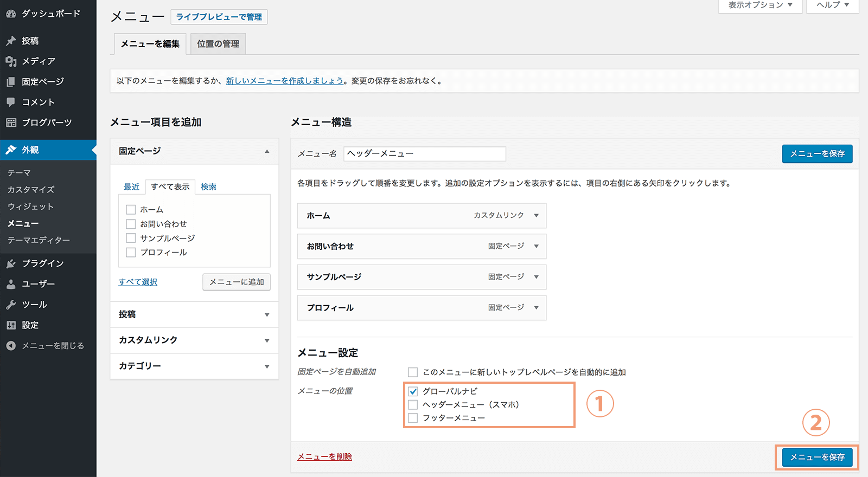Click the メニュー名 input field

[425, 154]
